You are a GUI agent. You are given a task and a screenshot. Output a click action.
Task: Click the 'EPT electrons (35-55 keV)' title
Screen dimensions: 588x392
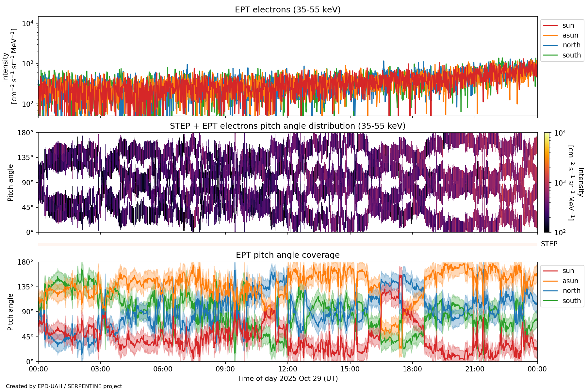(x=287, y=10)
